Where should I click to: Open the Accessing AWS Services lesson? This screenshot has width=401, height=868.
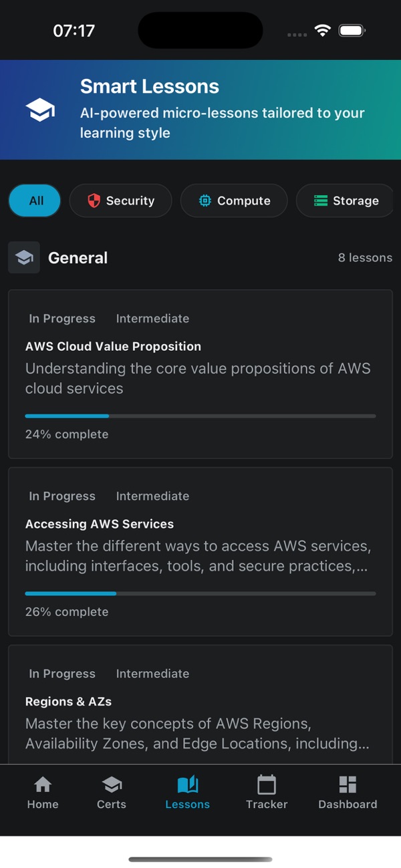(200, 545)
